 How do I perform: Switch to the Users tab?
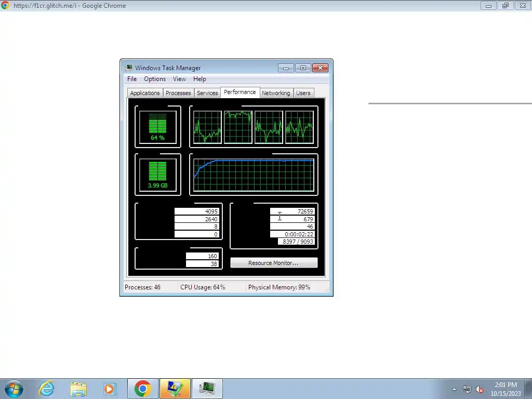303,93
